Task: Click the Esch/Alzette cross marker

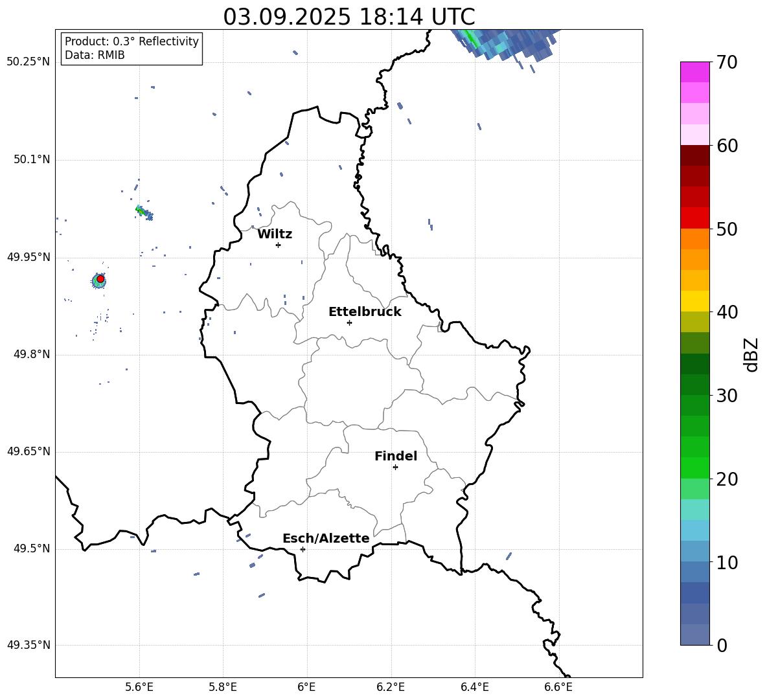Action: tap(303, 549)
